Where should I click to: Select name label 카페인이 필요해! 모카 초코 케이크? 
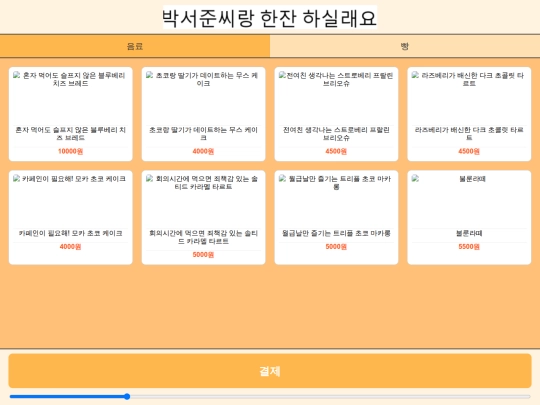click(71, 233)
